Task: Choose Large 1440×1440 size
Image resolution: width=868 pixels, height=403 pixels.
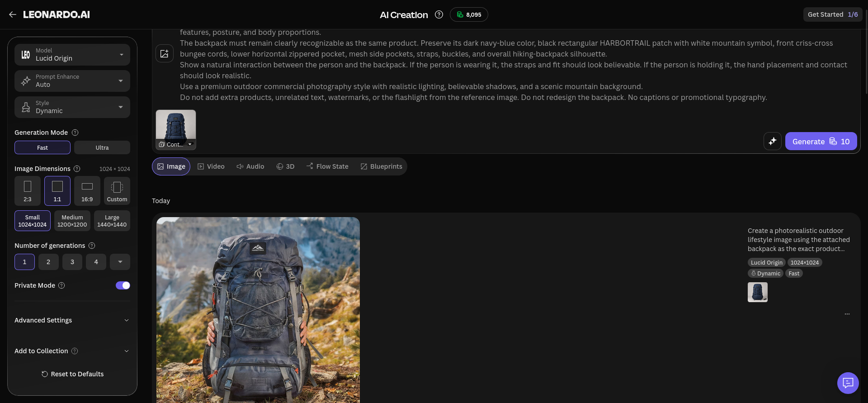Action: (x=112, y=221)
